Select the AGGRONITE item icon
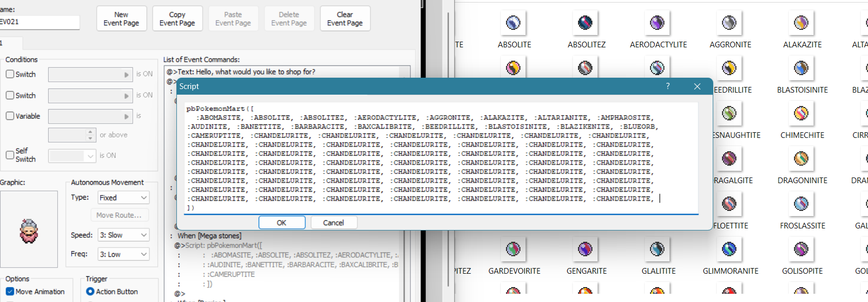Screen dimensions: 868x302 729,23
